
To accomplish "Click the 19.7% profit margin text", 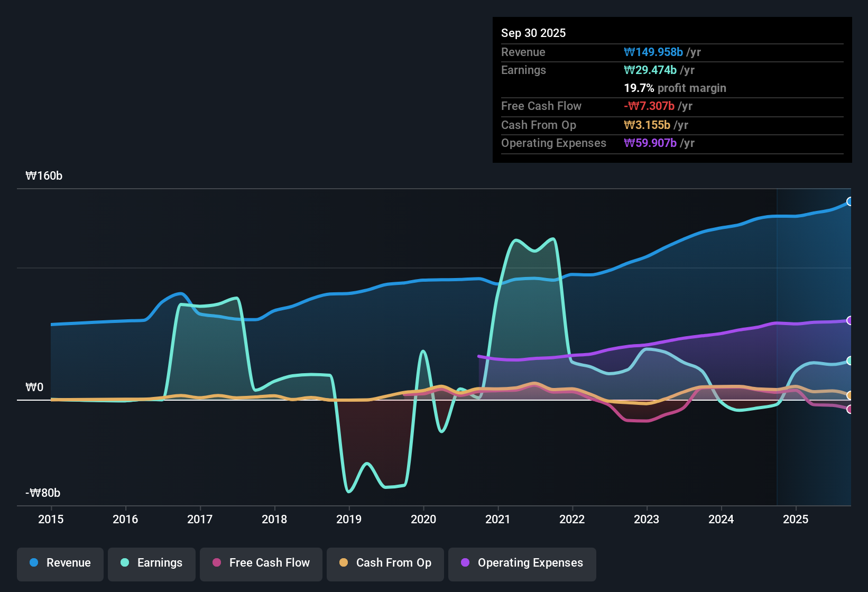I will click(x=675, y=88).
